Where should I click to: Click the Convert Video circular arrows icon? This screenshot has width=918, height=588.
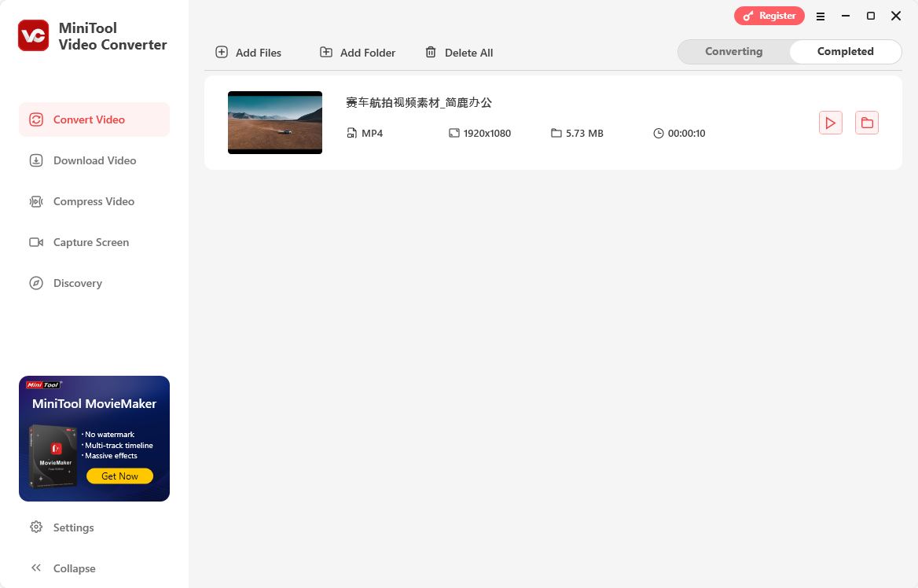pos(36,119)
